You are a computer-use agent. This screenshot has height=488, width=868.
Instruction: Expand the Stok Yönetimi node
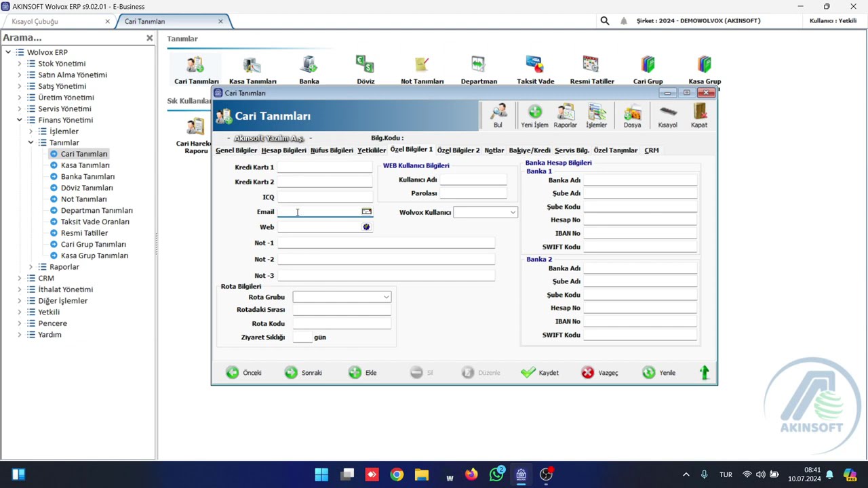click(x=19, y=64)
